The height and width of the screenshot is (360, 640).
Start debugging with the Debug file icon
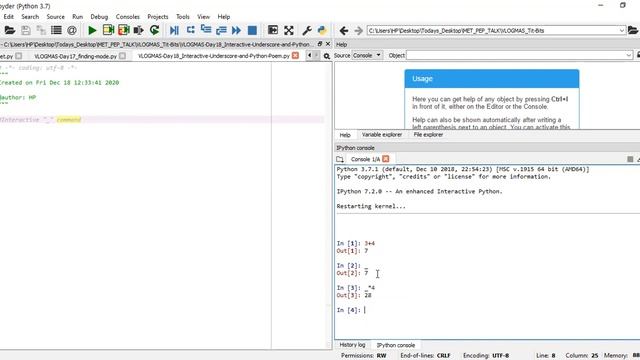click(x=174, y=30)
